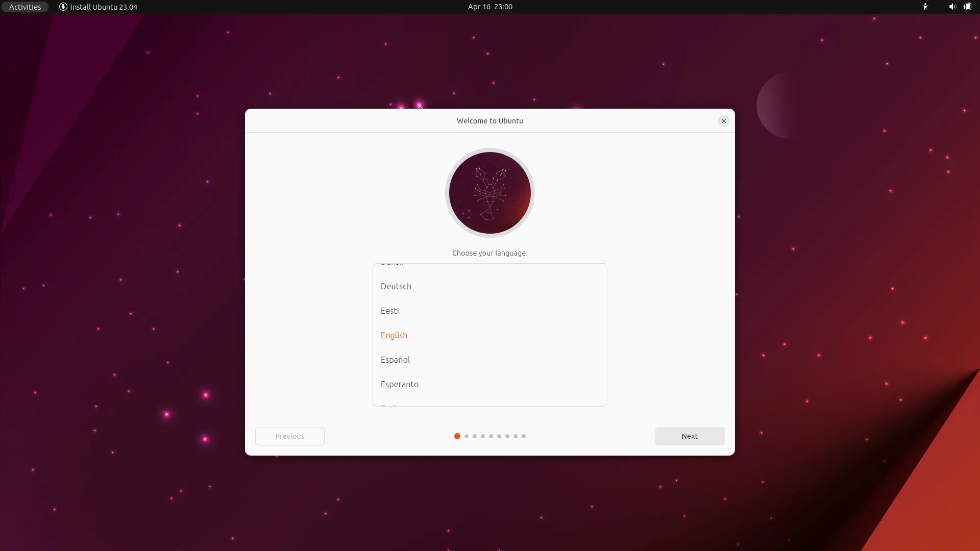
Task: Select Esperanto from the language list
Action: click(399, 384)
